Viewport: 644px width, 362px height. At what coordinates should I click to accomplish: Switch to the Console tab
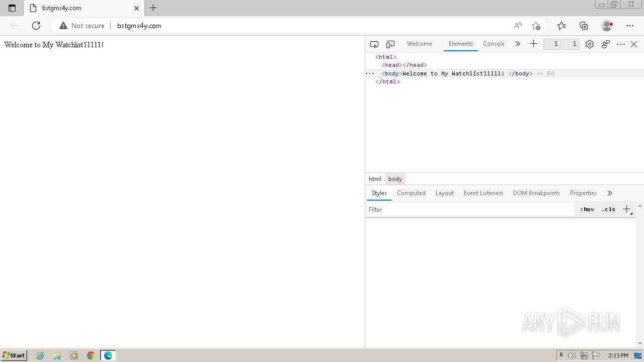click(x=494, y=44)
